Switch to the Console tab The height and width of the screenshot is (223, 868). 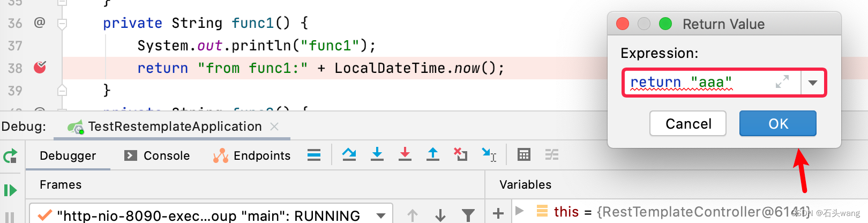tap(157, 155)
